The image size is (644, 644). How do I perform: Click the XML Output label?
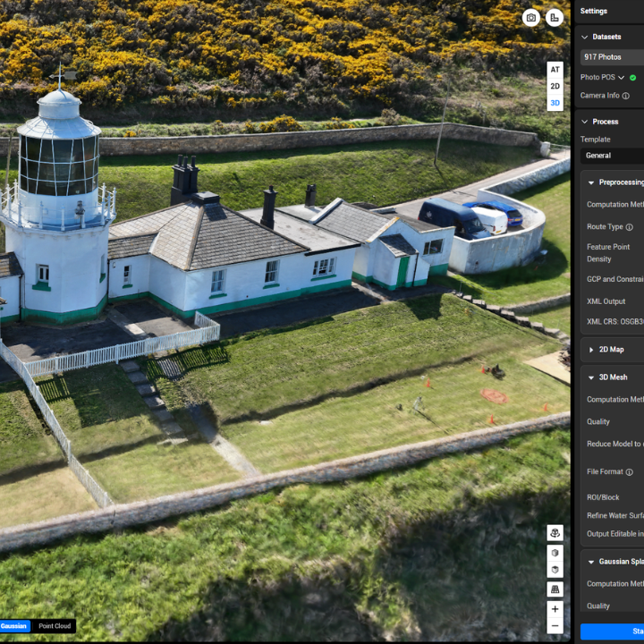coord(606,301)
